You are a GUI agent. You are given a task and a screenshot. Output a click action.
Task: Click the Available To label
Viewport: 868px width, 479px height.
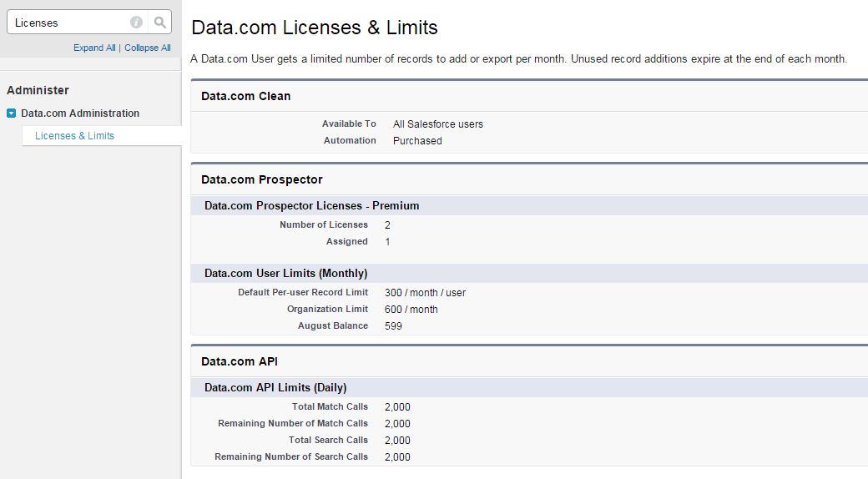350,124
